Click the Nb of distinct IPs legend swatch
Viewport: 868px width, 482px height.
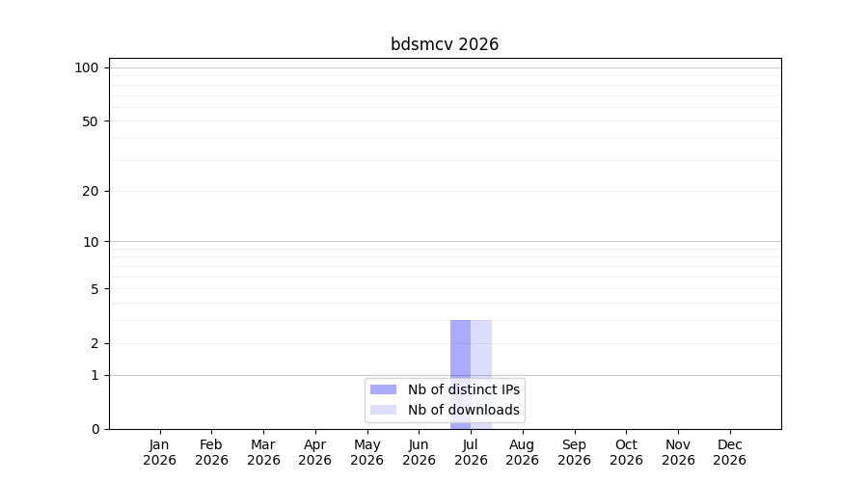click(x=383, y=389)
